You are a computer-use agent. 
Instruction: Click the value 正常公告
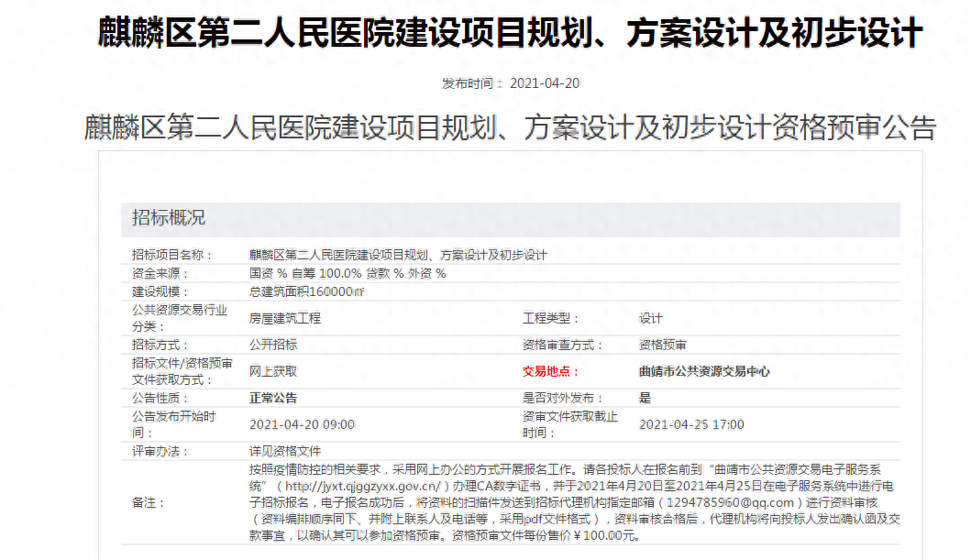(273, 398)
